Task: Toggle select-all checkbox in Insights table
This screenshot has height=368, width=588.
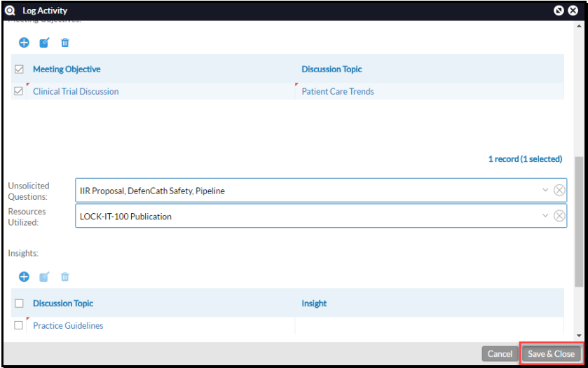Action: 19,303
